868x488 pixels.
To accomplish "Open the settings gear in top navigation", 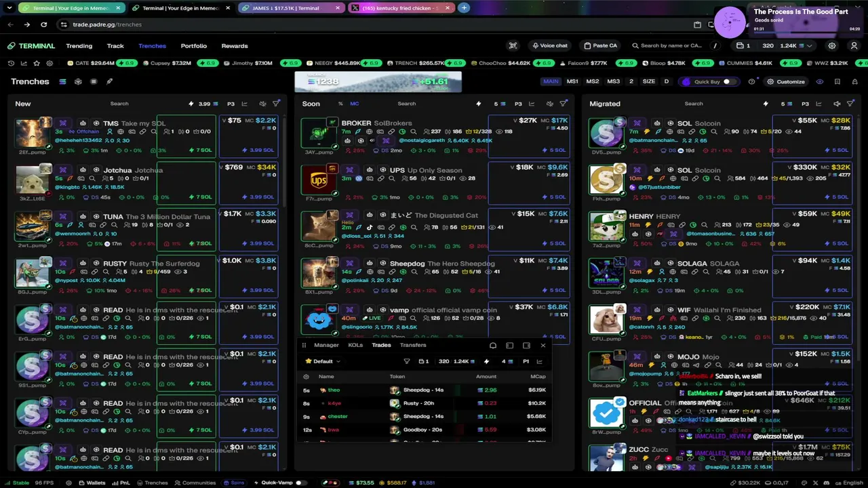I will point(832,46).
